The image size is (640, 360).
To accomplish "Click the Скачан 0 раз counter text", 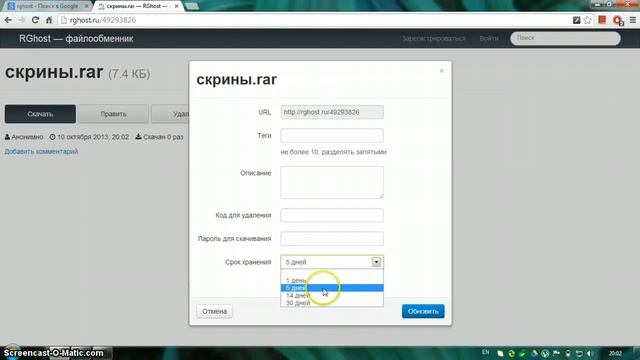I will (x=163, y=137).
